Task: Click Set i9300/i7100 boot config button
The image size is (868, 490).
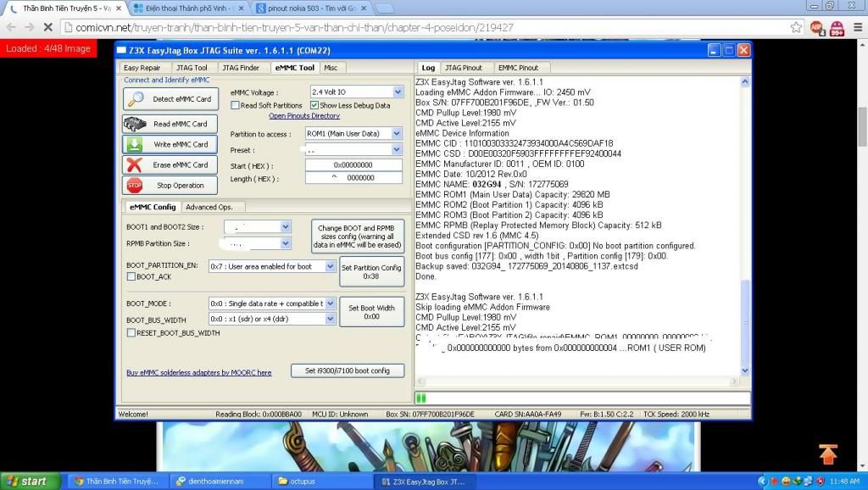Action: [348, 370]
